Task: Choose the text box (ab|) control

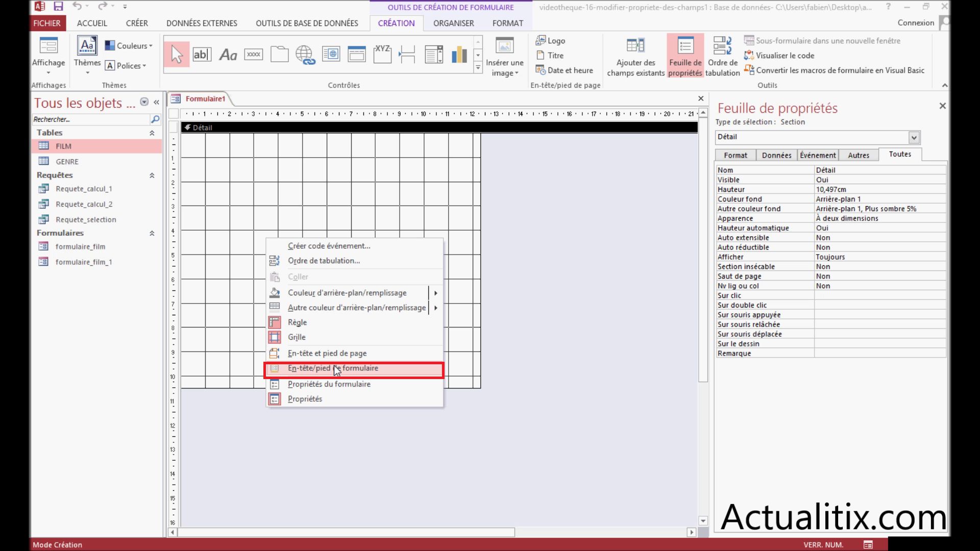Action: tap(202, 55)
